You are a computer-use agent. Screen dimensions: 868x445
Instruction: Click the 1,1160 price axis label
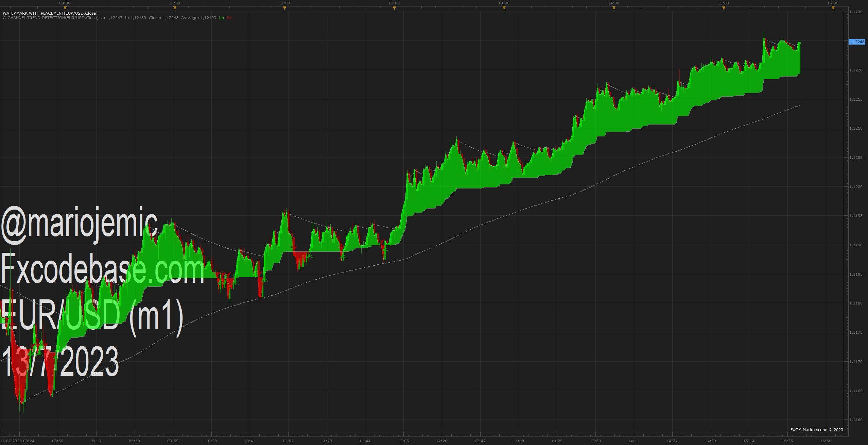pos(856,420)
